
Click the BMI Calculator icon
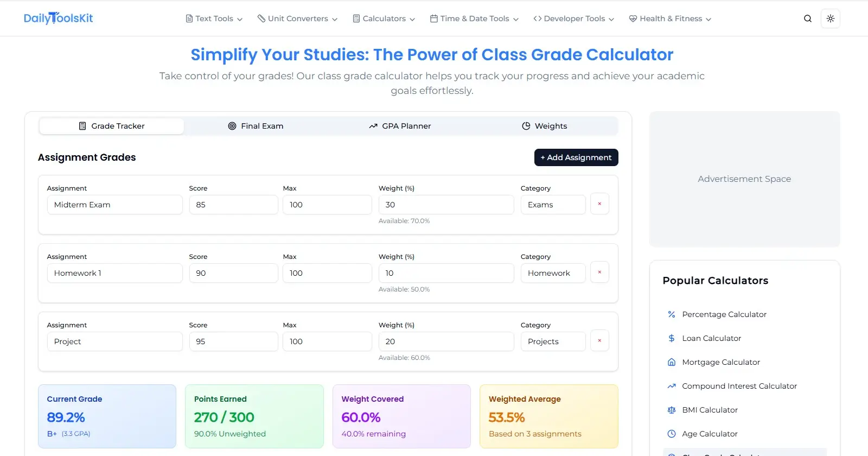click(x=672, y=409)
